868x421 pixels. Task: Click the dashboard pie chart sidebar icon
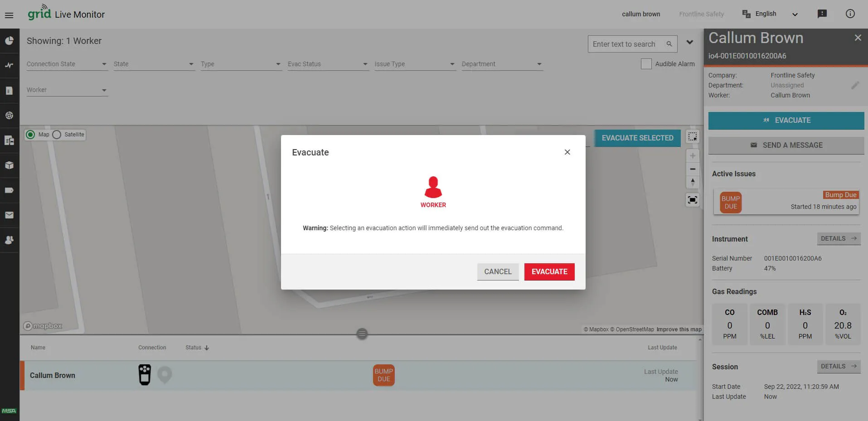click(x=9, y=41)
